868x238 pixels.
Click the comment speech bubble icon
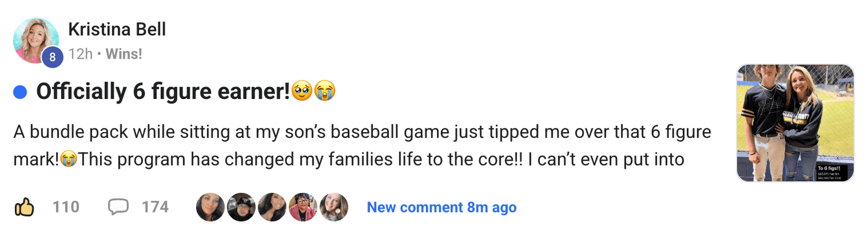118,207
